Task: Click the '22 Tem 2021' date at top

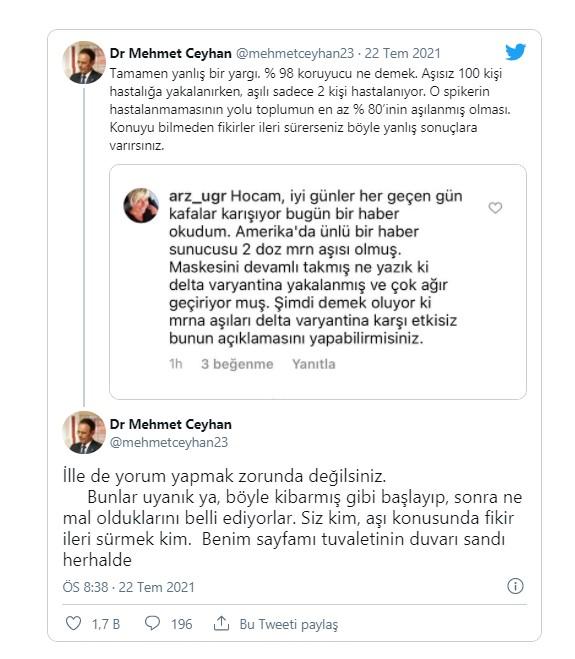Action: 402,53
